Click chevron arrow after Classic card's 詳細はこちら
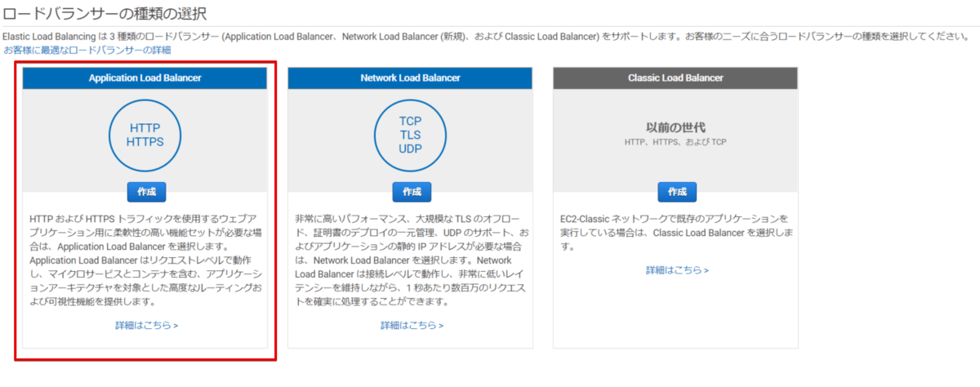Screen dimensions: 980x387 click(706, 270)
